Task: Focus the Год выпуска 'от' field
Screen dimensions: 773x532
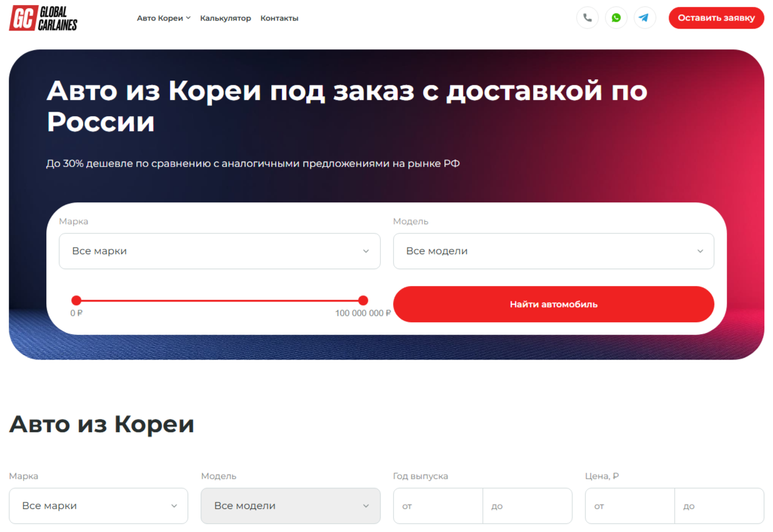Action: [x=437, y=506]
